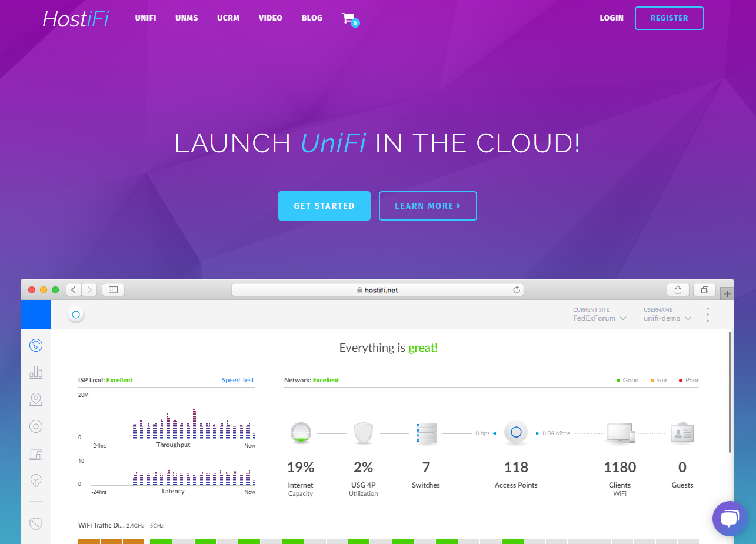This screenshot has height=544, width=756.
Task: Expand the Current Site FedExForum dropdown
Action: point(600,318)
